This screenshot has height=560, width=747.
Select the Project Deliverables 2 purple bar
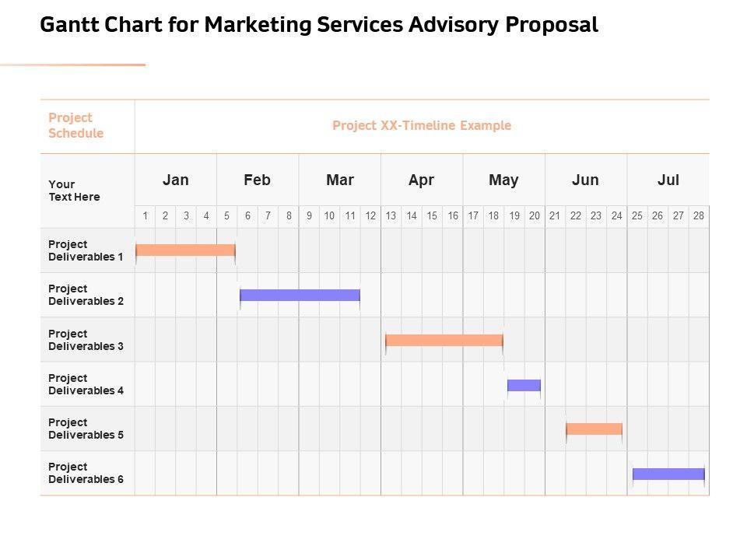300,295
